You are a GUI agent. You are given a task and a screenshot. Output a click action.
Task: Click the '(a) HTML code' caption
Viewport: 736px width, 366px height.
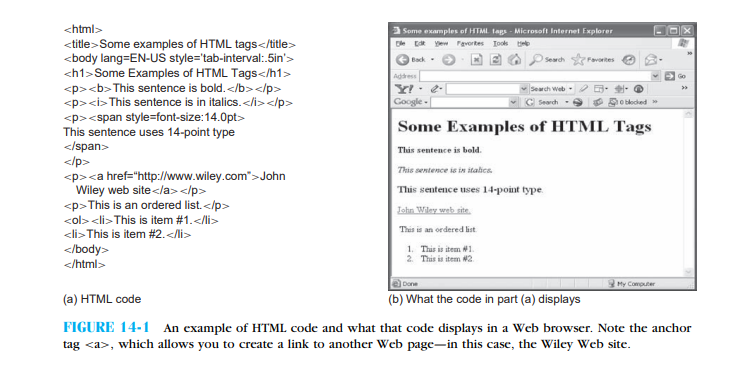pyautogui.click(x=102, y=299)
